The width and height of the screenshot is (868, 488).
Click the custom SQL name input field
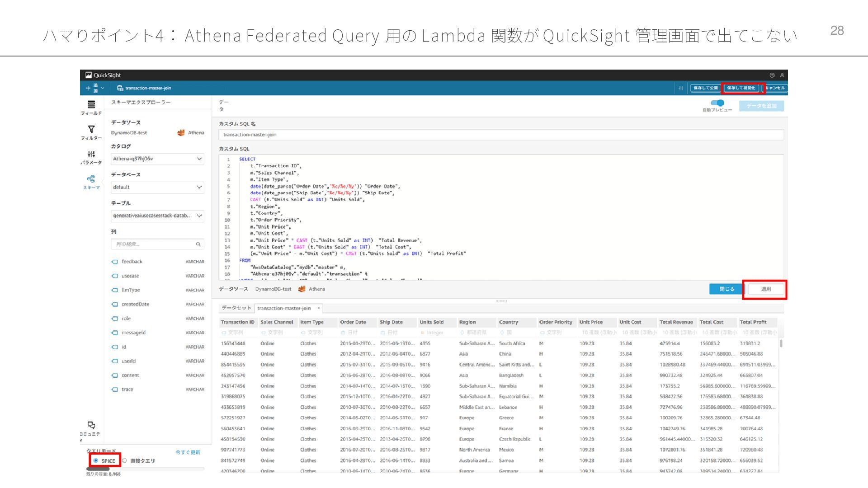500,135
